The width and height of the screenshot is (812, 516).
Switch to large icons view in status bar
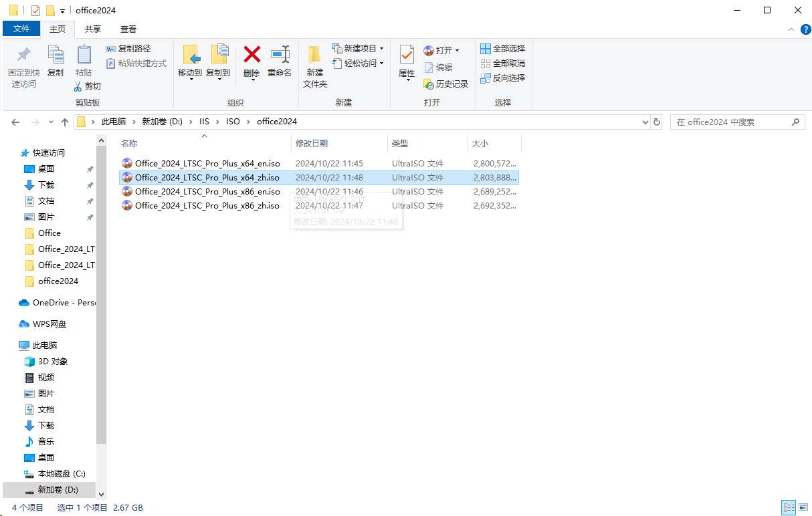(802, 508)
